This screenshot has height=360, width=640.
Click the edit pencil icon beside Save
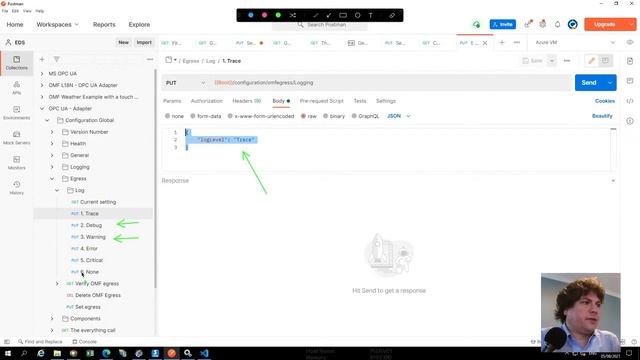591,61
